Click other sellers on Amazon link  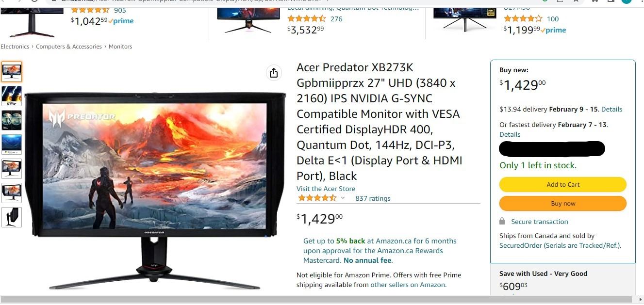pos(408,285)
